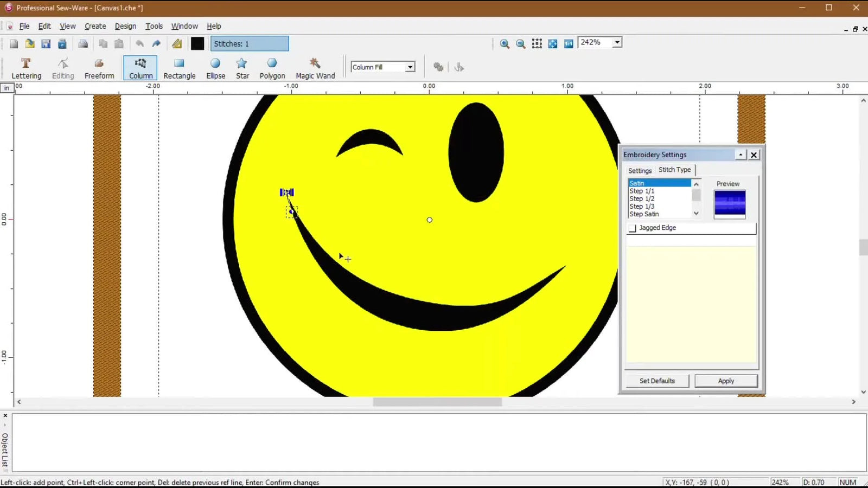The height and width of the screenshot is (488, 868).
Task: Click the zoom in magnifier icon
Action: click(505, 44)
